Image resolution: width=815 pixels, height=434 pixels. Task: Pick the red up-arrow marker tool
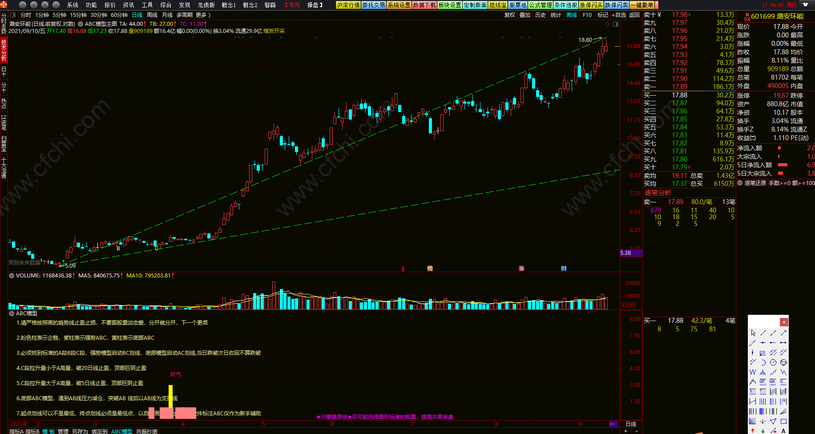753,430
